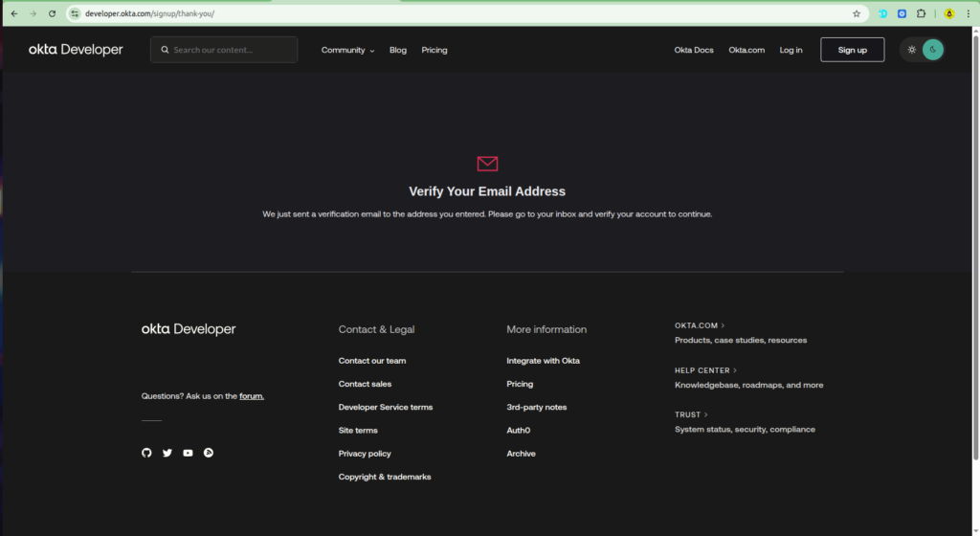This screenshot has width=980, height=536.
Task: Click the Log in link
Action: click(x=791, y=50)
